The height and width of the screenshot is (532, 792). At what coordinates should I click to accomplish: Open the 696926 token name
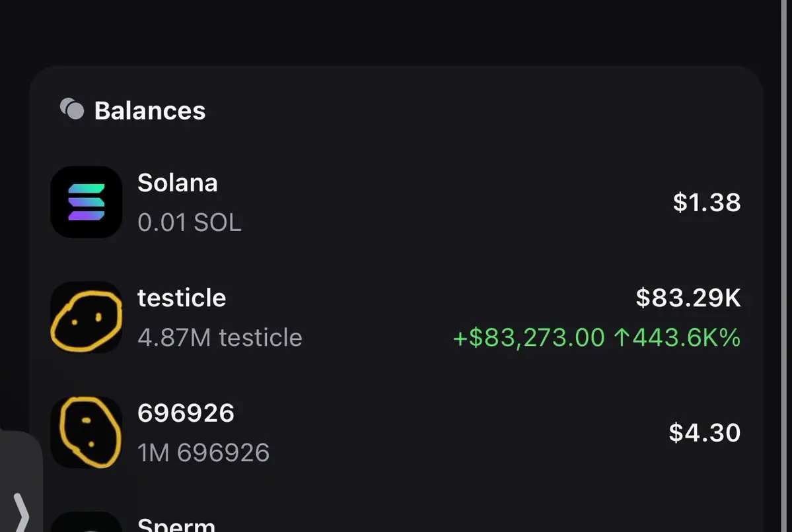coord(186,414)
